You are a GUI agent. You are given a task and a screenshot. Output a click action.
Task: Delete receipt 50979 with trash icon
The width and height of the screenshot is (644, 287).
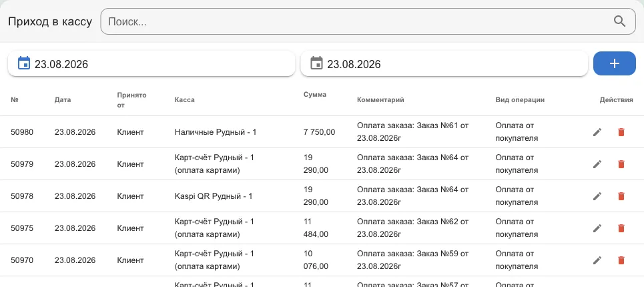621,164
